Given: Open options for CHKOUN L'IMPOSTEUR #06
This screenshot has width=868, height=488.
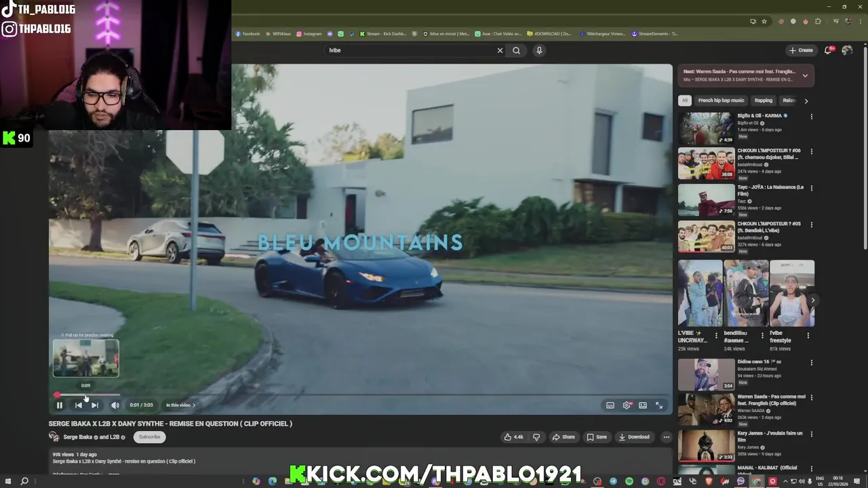Looking at the screenshot, I should click(811, 152).
